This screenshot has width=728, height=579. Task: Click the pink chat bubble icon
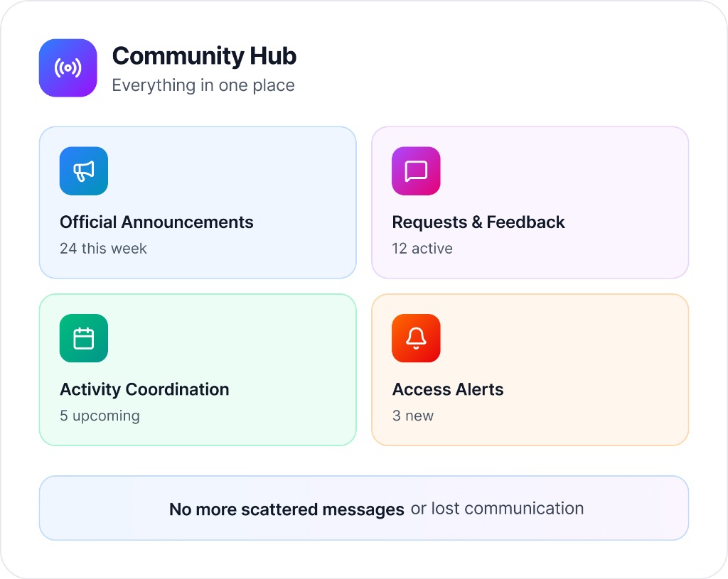coord(416,171)
